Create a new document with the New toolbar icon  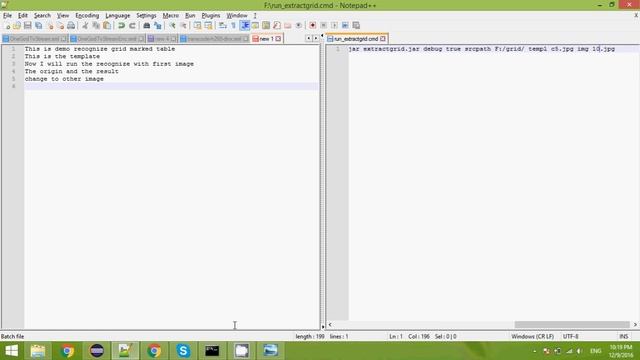(x=7, y=26)
